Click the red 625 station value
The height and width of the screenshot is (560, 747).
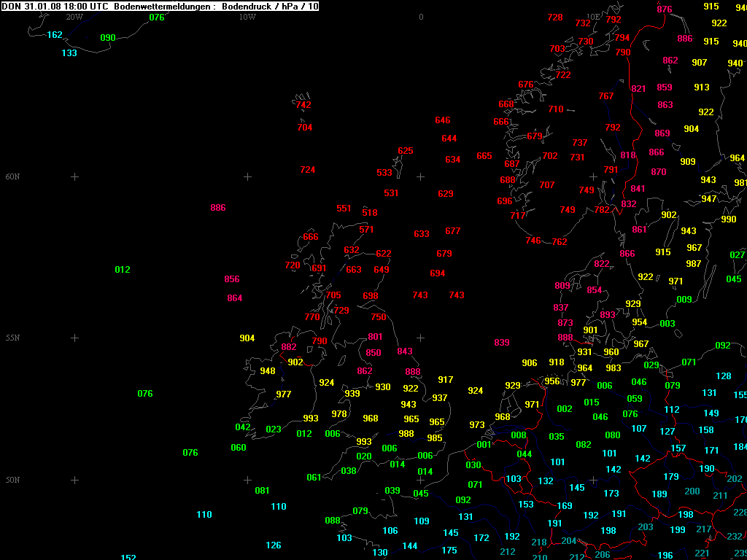(406, 152)
